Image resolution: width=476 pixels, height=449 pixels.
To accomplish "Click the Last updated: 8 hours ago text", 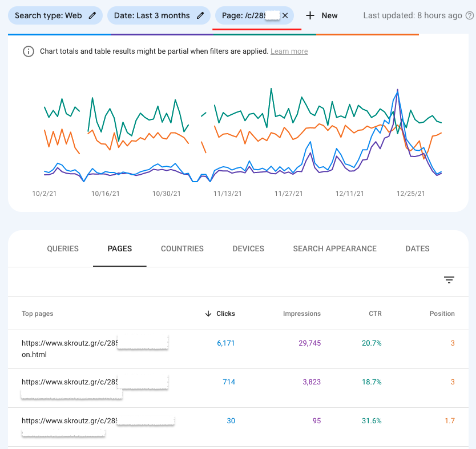I will pos(413,15).
